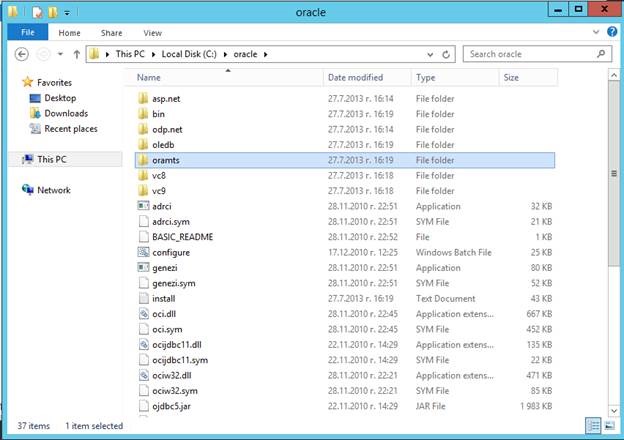Open the File menu

(27, 33)
